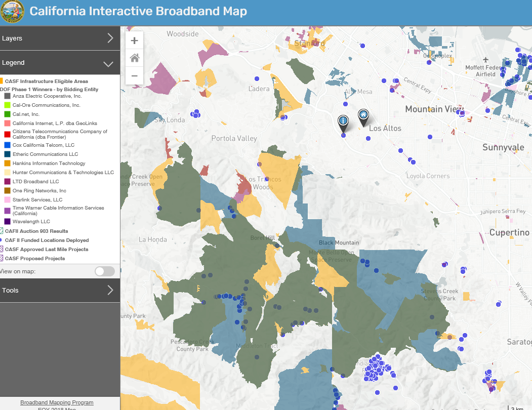532x410 pixels.
Task: Click 'DOF Phase 1 Winners - by Bidding Entity' heading
Action: click(49, 89)
